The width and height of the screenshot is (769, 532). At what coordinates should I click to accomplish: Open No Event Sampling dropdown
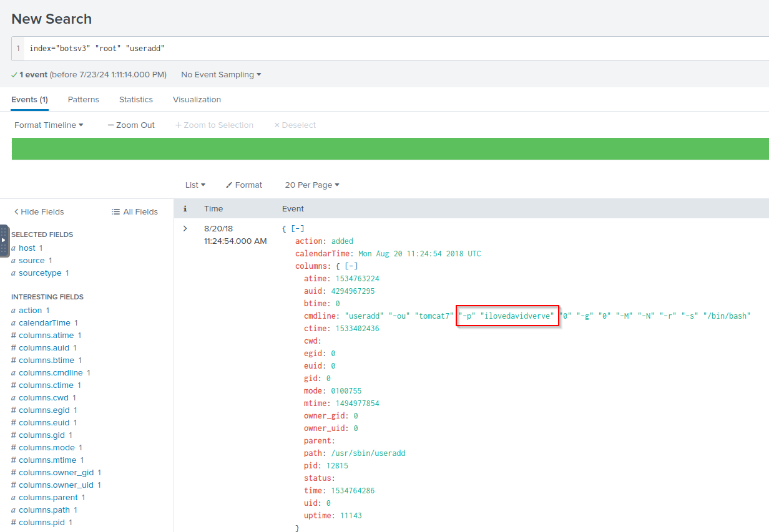coord(221,75)
